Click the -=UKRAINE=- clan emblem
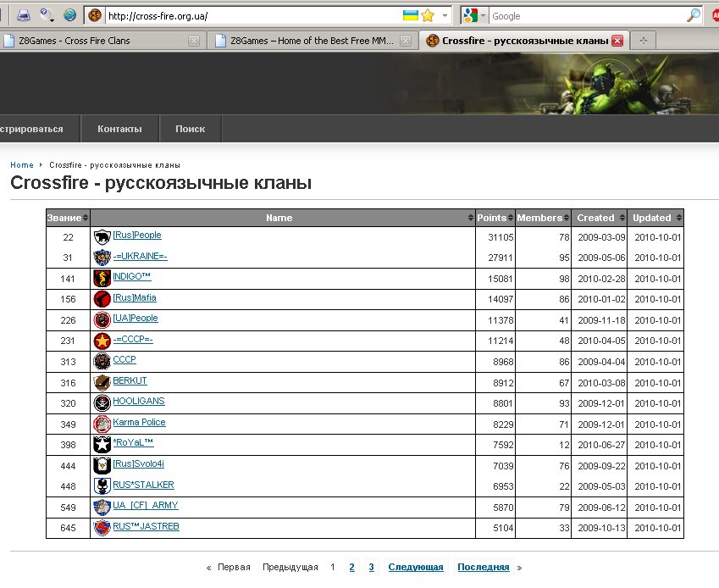Image resolution: width=719 pixels, height=588 pixels. click(102, 258)
